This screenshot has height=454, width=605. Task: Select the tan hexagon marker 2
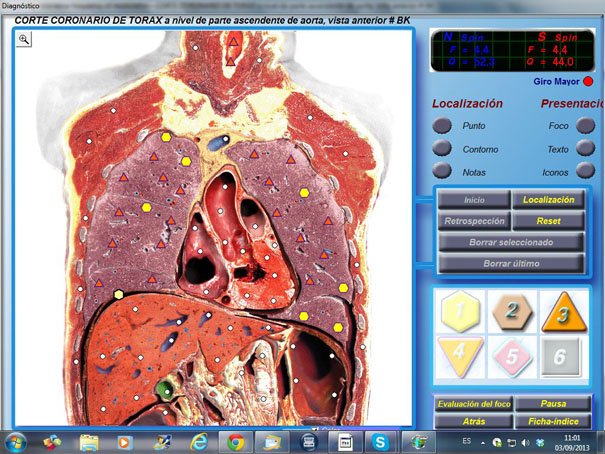511,312
